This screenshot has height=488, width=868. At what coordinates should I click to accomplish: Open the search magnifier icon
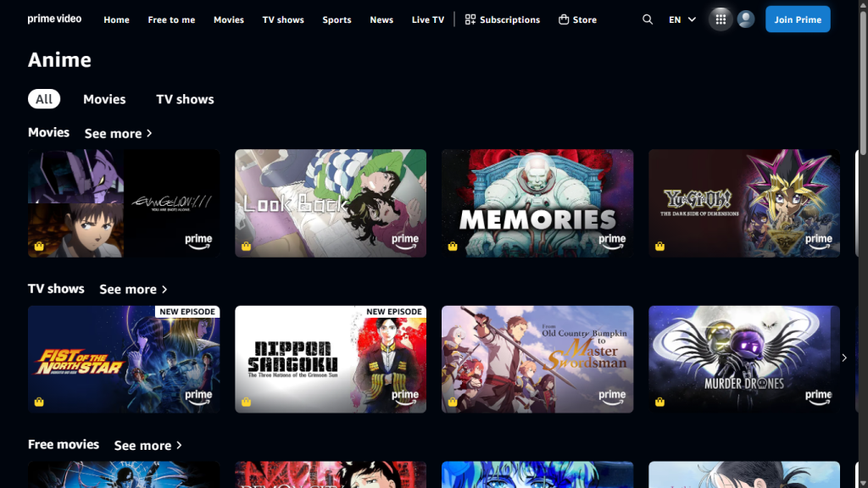click(x=647, y=19)
